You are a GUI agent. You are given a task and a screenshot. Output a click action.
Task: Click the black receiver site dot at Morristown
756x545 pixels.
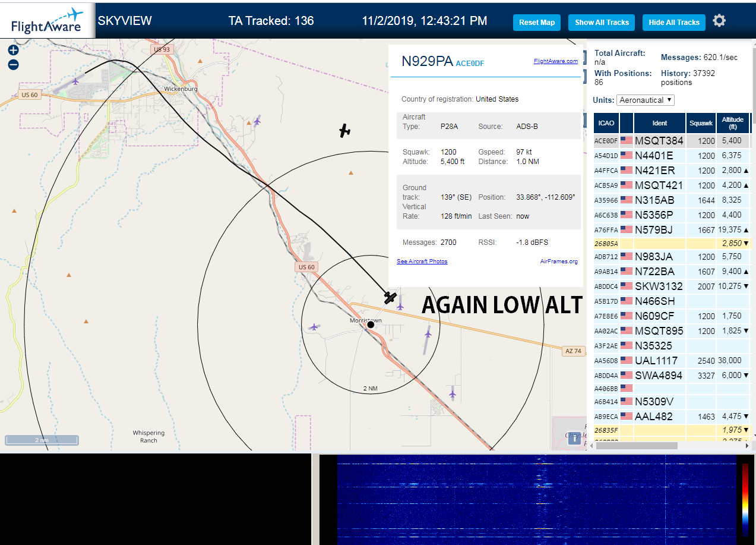point(371,325)
